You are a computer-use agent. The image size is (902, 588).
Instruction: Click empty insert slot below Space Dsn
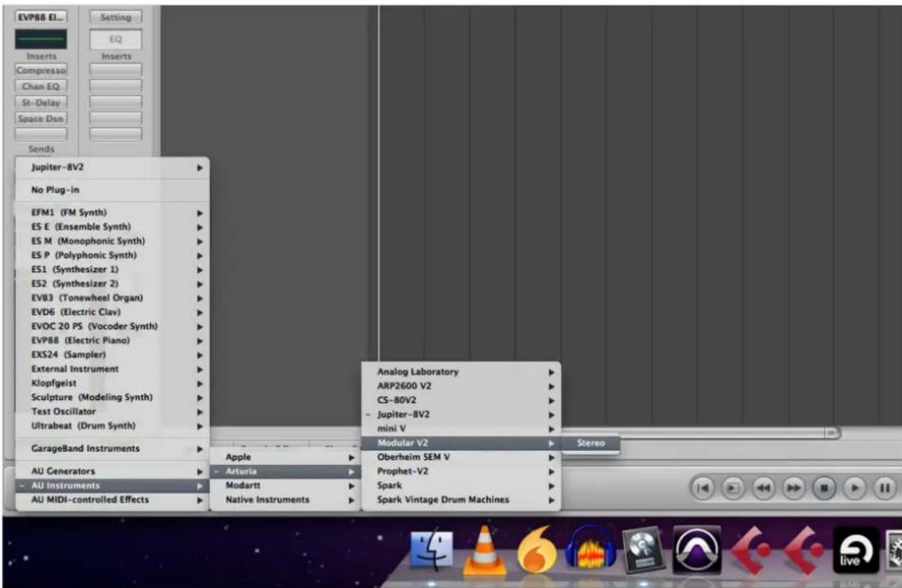pyautogui.click(x=41, y=134)
